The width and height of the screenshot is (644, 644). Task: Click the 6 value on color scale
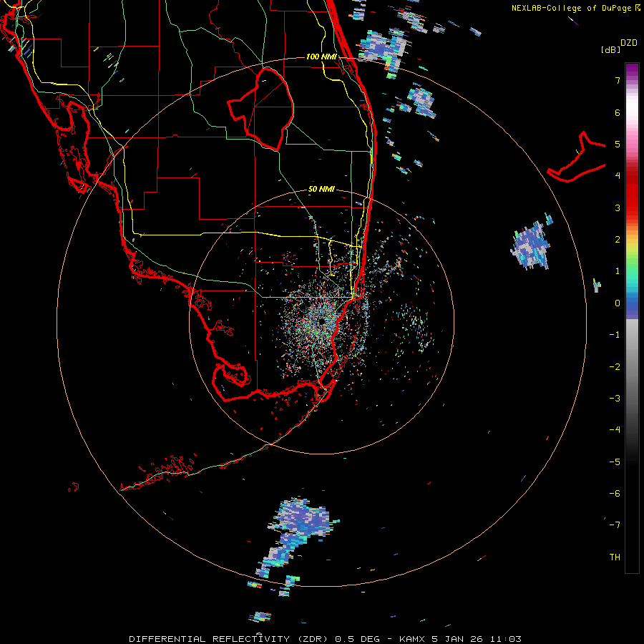click(x=618, y=112)
